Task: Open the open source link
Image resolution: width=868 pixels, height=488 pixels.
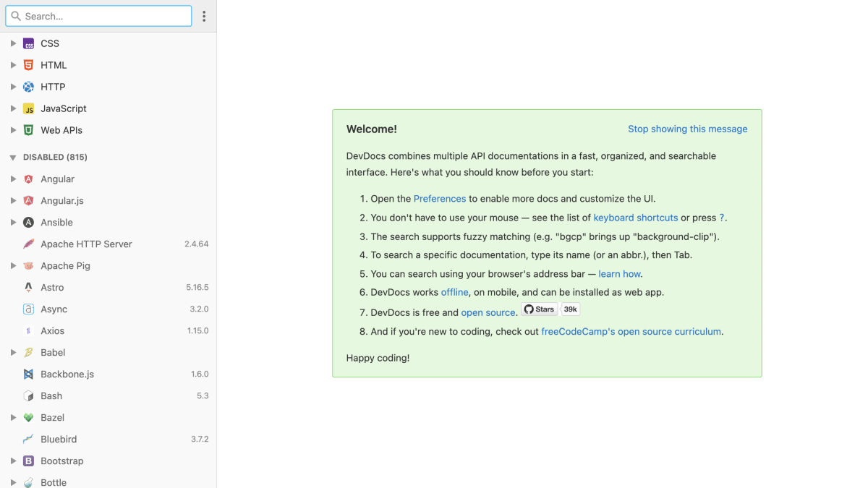Action: [488, 313]
